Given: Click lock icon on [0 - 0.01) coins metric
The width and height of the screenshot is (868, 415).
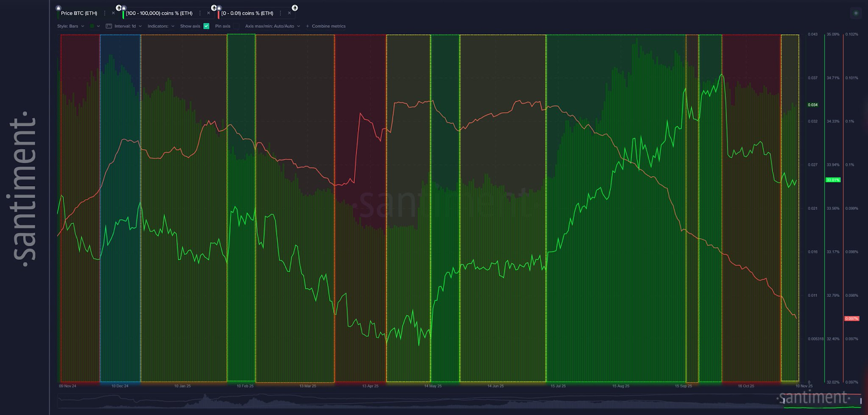Looking at the screenshot, I should click(219, 8).
